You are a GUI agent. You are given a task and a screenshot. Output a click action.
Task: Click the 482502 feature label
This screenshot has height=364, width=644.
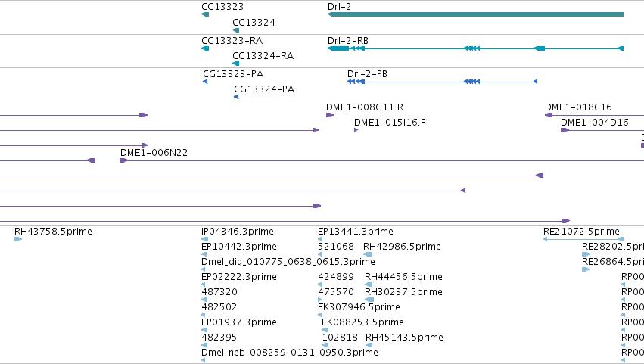(x=219, y=307)
